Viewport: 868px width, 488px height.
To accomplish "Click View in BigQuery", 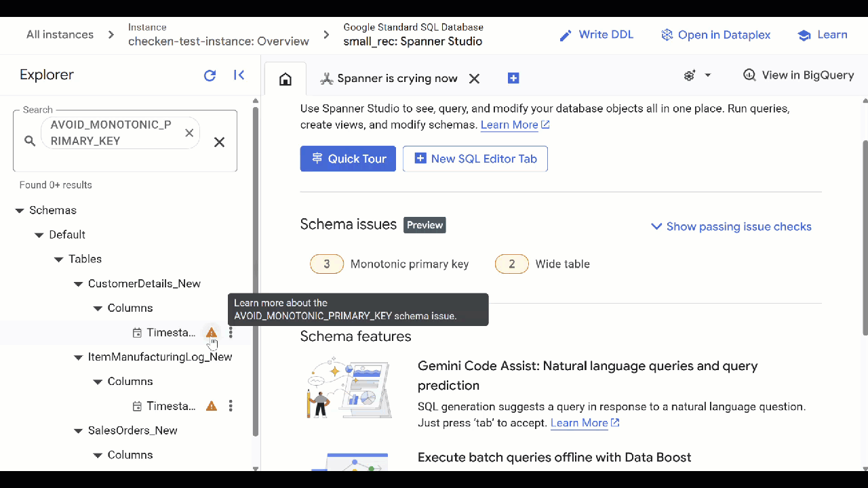I will click(798, 75).
